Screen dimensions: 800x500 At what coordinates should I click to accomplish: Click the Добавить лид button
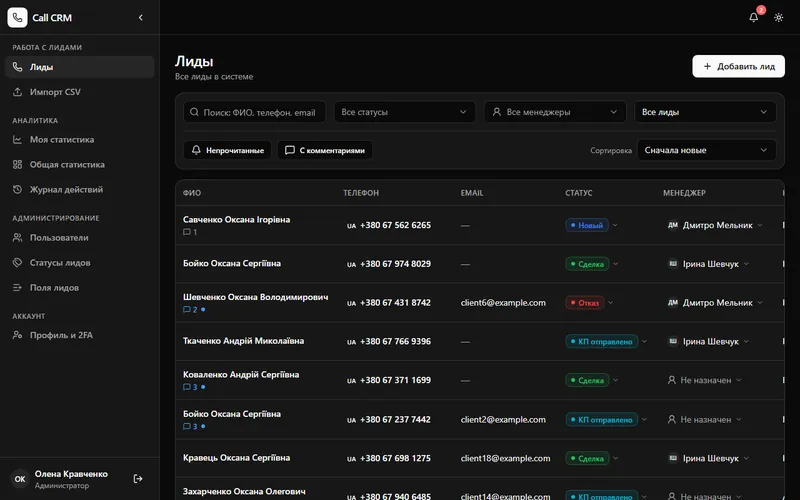click(x=738, y=66)
